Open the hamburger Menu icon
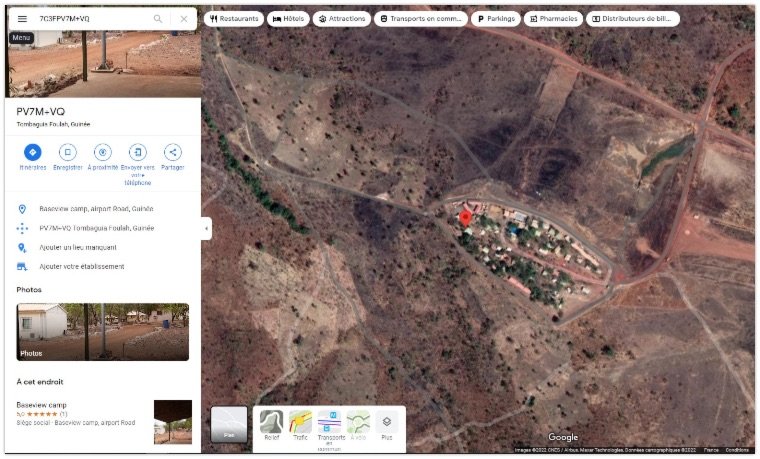Image resolution: width=760 pixels, height=459 pixels. click(22, 19)
